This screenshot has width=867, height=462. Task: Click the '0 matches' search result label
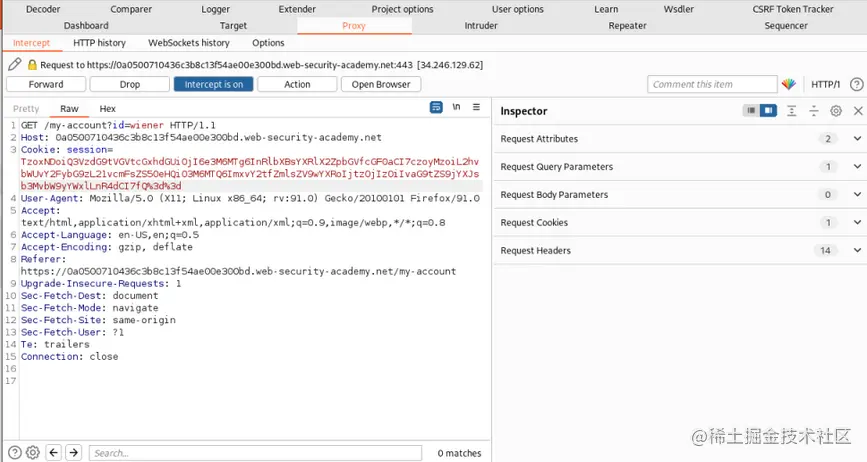pyautogui.click(x=459, y=453)
